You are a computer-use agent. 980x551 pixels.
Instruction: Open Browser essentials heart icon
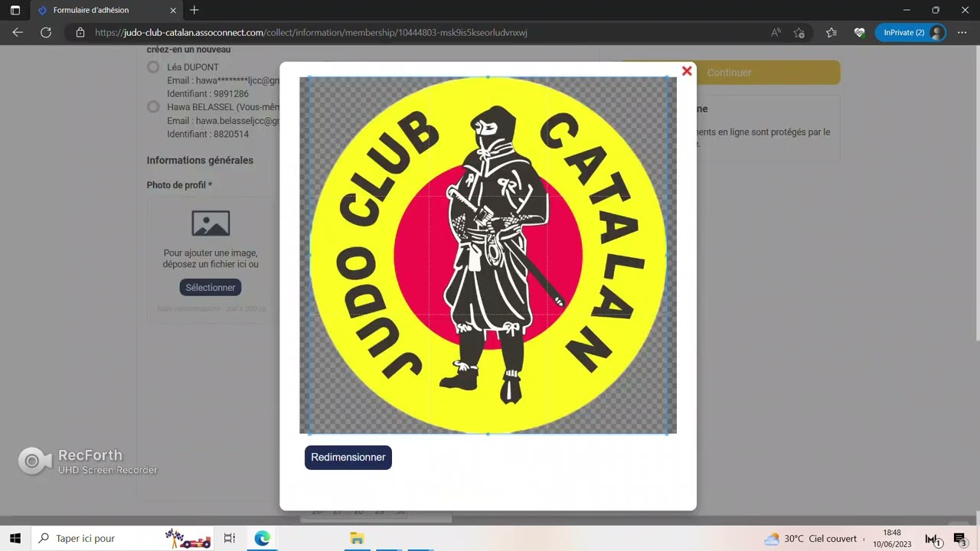click(x=859, y=33)
